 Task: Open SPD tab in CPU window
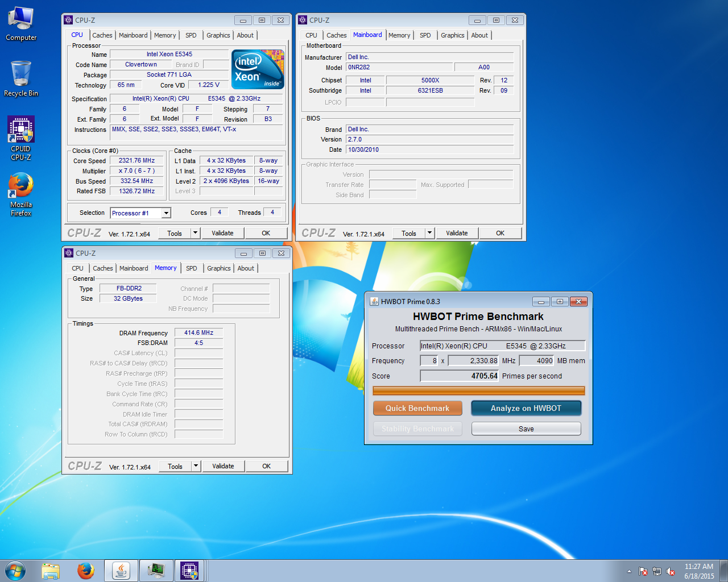pos(191,35)
